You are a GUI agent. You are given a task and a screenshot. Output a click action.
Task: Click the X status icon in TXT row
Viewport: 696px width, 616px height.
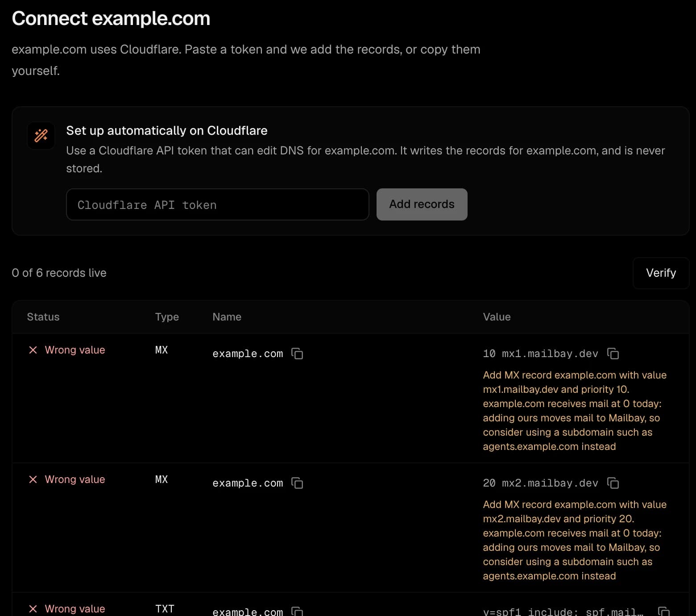pos(33,609)
